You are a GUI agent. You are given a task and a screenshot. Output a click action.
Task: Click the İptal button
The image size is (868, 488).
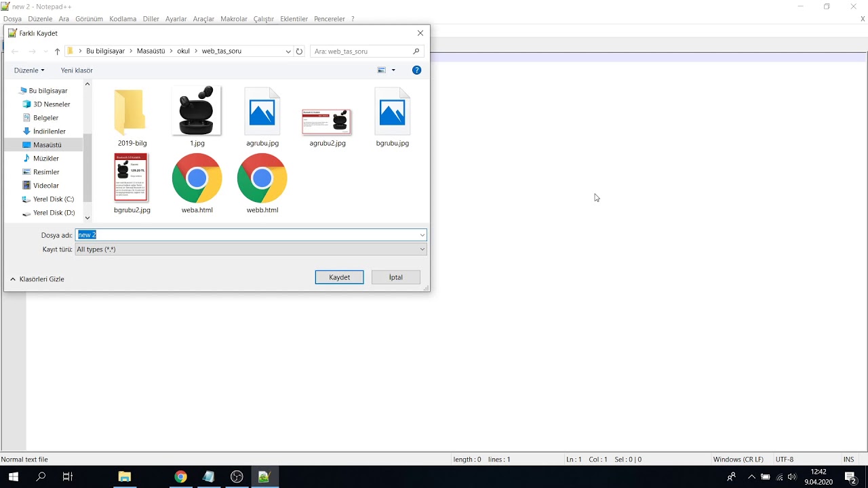[x=396, y=277]
